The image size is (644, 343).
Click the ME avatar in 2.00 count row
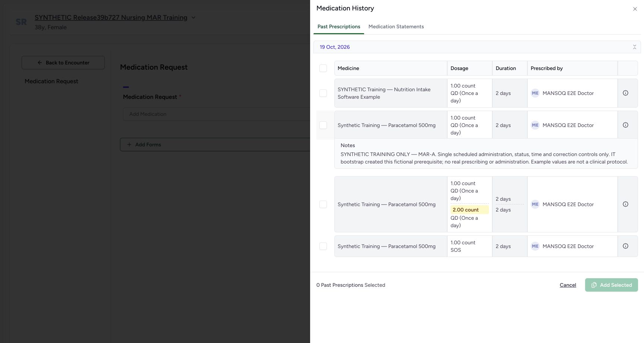[x=535, y=204]
